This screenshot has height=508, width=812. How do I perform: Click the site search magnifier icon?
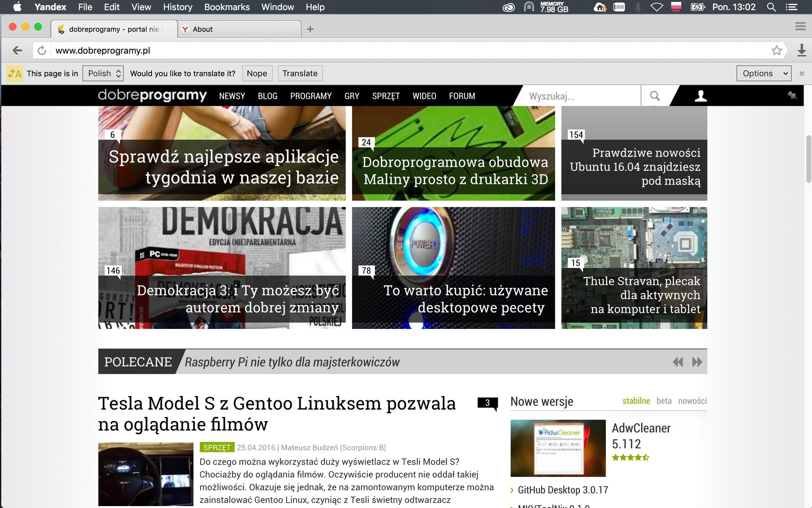655,96
